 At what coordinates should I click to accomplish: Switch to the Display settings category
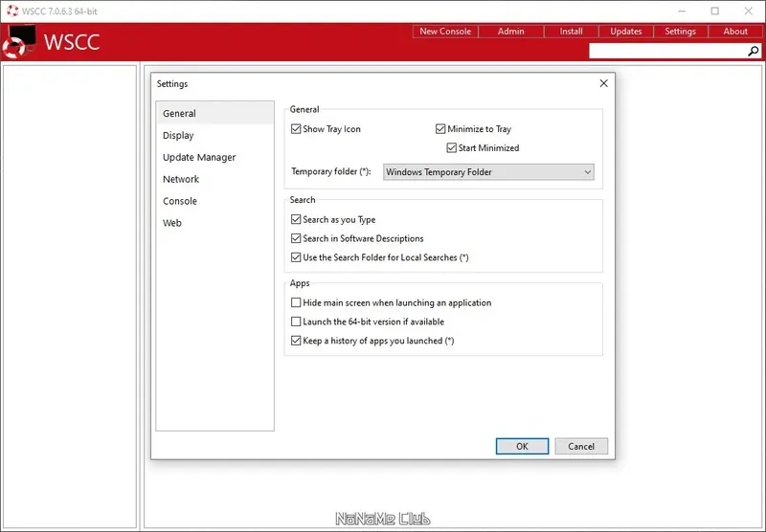(214, 135)
